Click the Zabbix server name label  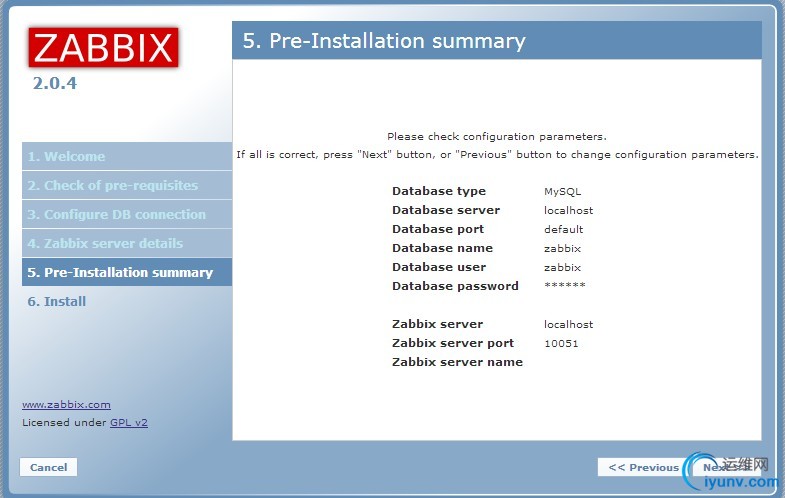point(457,362)
